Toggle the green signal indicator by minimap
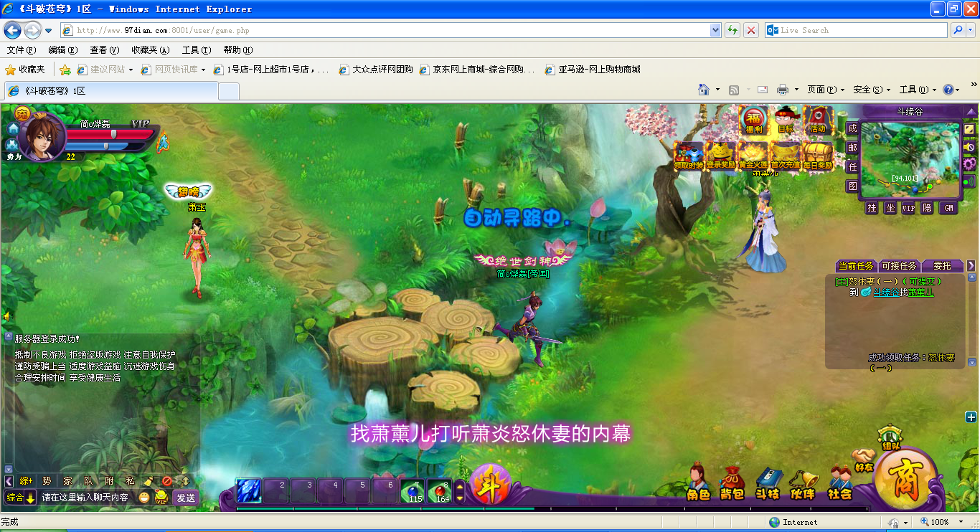Viewport: 980px width, 532px height. [x=970, y=181]
